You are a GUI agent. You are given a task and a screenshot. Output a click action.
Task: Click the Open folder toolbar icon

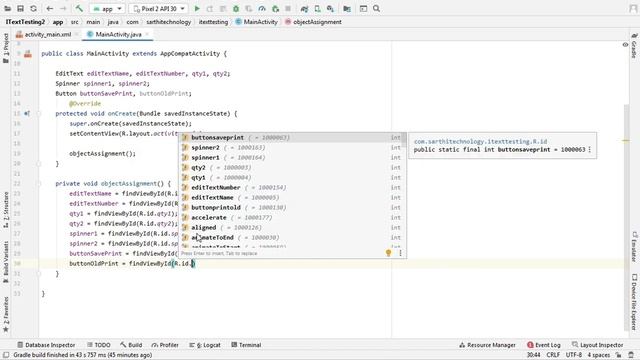click(x=7, y=9)
